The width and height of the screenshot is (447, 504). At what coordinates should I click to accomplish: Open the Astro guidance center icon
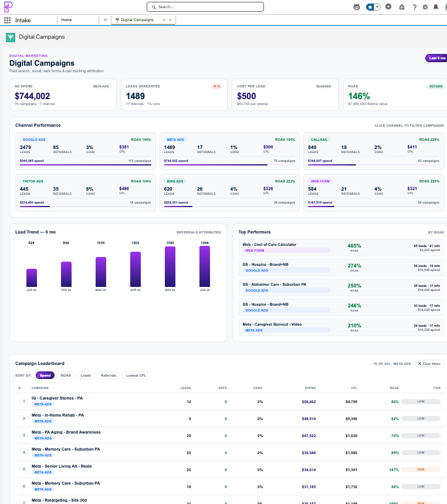(x=357, y=7)
